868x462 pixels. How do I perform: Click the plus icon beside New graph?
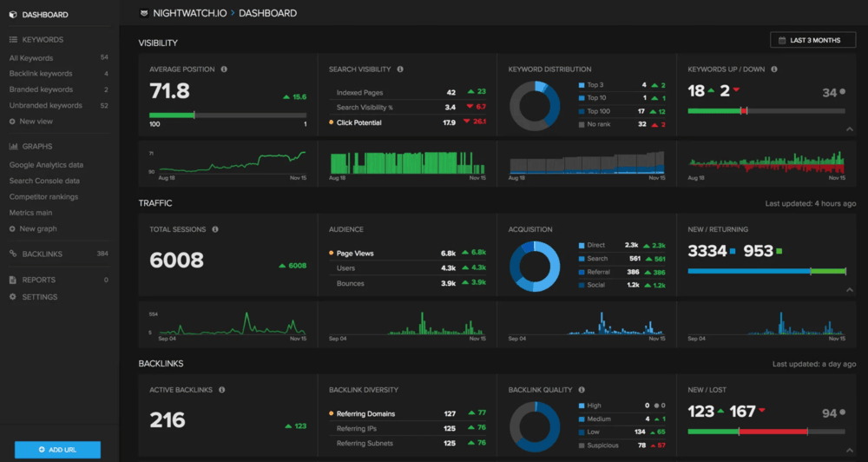[x=12, y=228]
